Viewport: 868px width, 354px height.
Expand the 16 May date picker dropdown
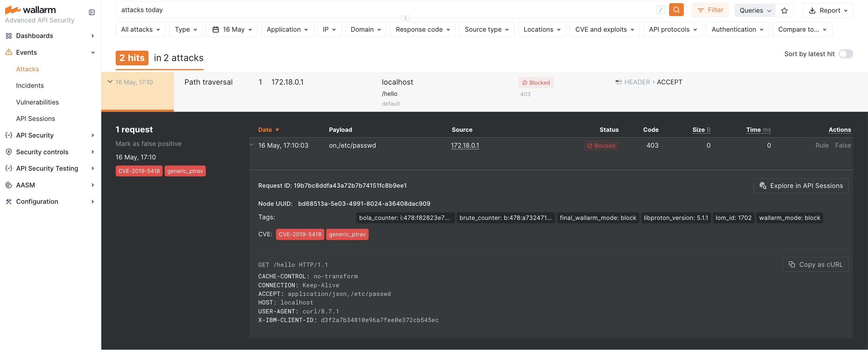pyautogui.click(x=232, y=30)
